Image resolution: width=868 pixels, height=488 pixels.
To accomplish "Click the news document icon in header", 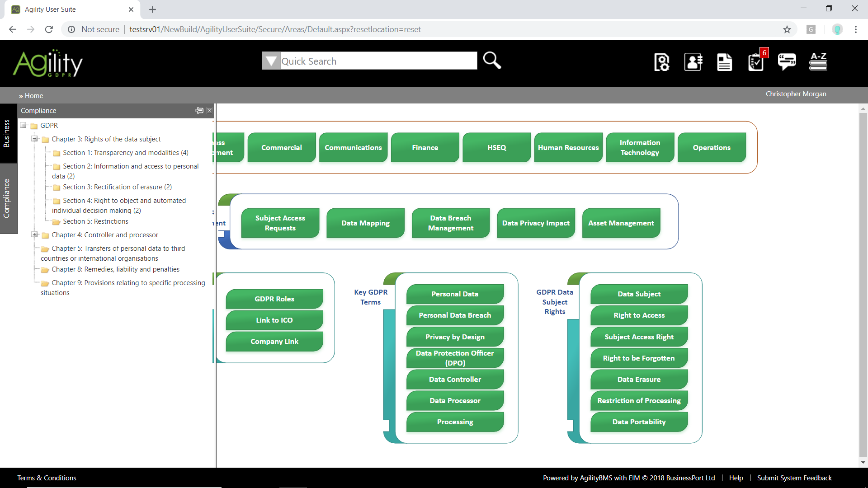I will coord(724,62).
